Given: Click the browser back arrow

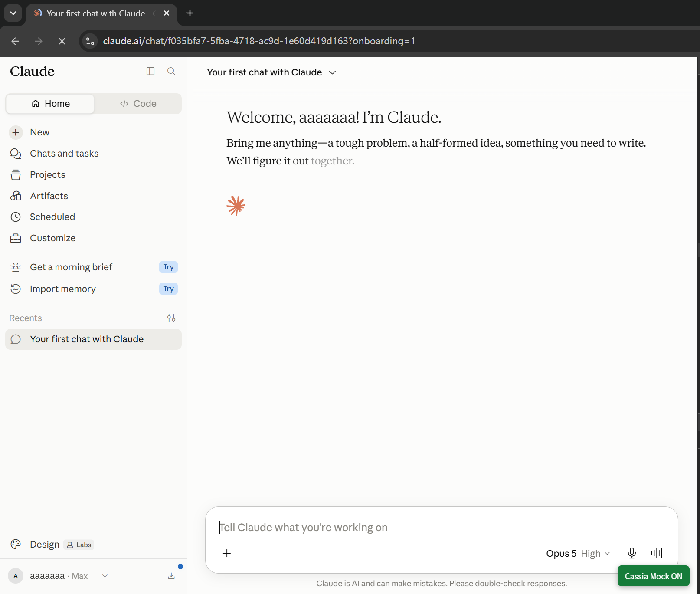Looking at the screenshot, I should 15,41.
